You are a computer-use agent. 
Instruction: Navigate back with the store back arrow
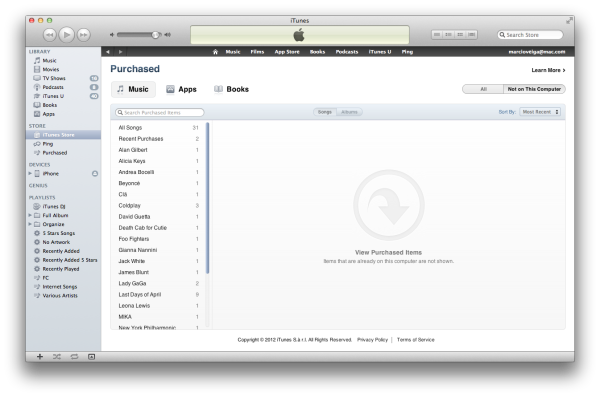pyautogui.click(x=108, y=52)
